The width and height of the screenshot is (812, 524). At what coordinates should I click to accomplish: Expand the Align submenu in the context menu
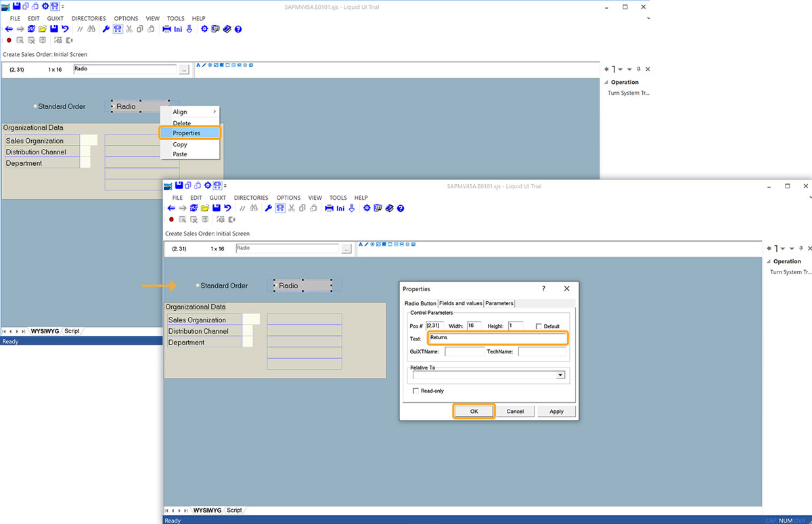190,112
